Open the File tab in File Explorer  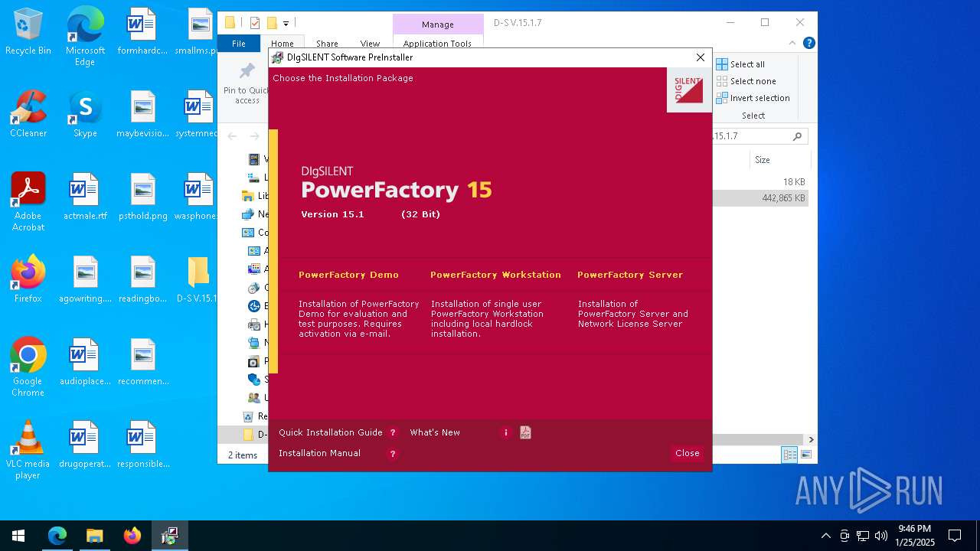pos(239,44)
